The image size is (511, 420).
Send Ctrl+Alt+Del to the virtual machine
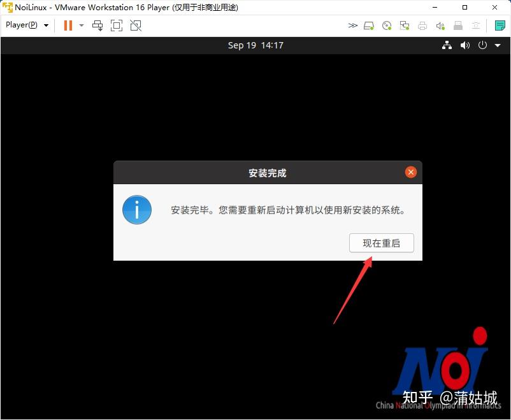coord(97,25)
